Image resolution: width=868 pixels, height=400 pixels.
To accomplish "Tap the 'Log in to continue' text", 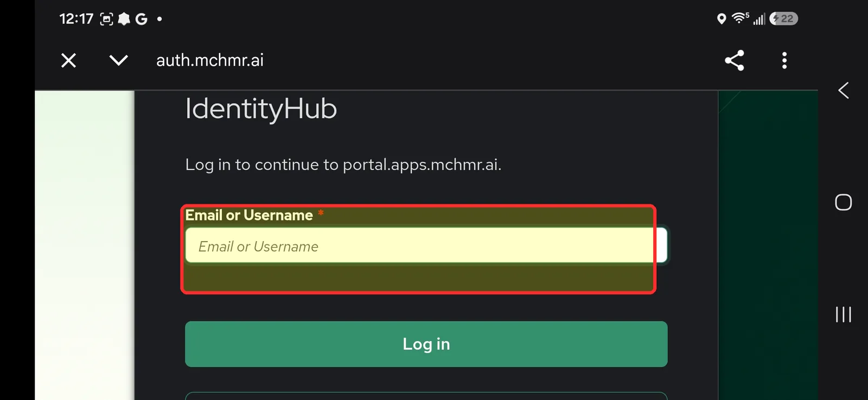I will [x=343, y=165].
